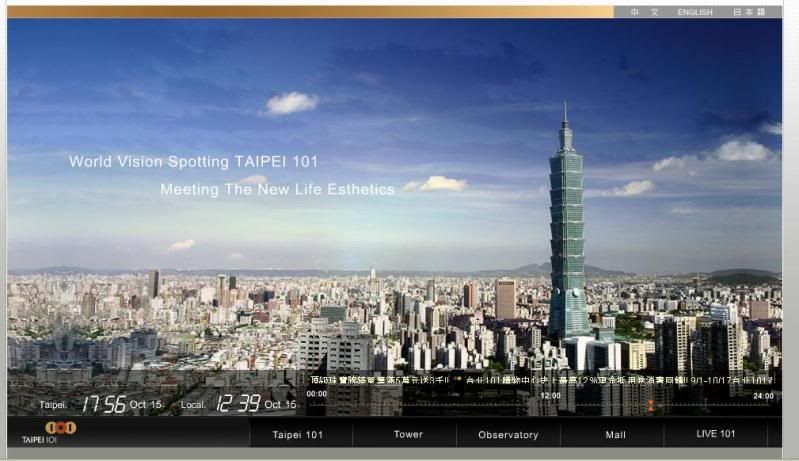Switch language to 日本語
799x461 pixels.
coord(749,12)
